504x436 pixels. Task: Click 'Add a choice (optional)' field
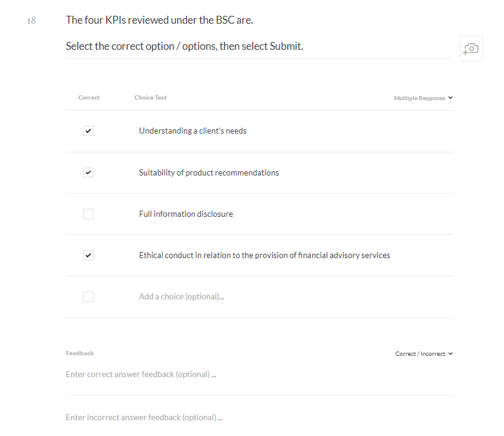182,297
